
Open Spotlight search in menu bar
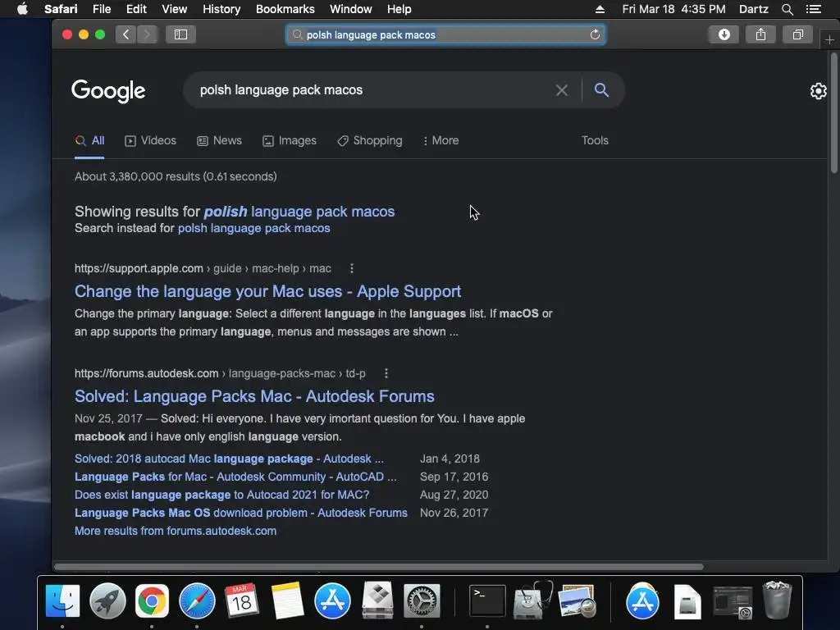787,9
